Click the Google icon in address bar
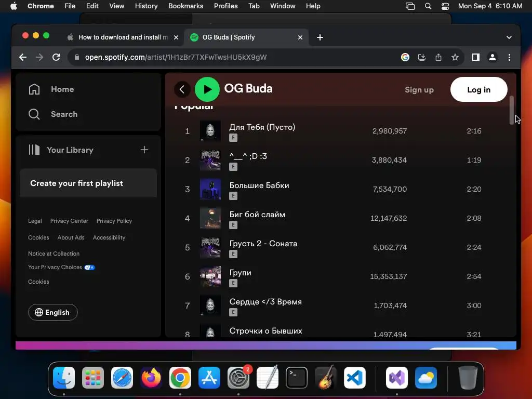532x399 pixels. point(405,57)
